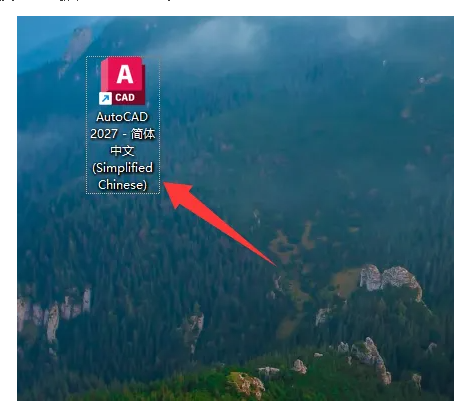Viewport: 461px width, 412px height.
Task: Click the dotted selection border around shortcut
Action: tap(86, 125)
